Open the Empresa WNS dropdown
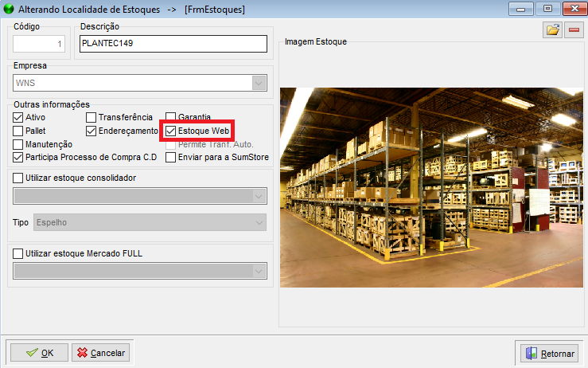The image size is (588, 368). point(259,83)
